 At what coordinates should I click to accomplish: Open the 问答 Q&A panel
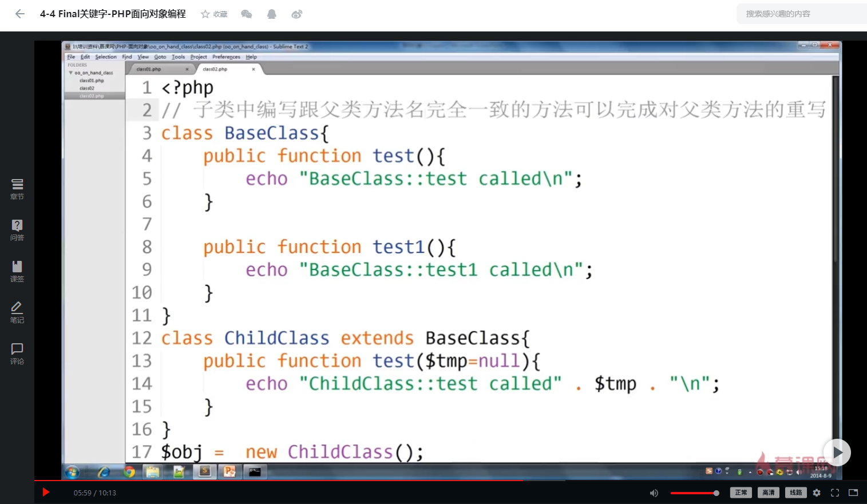pos(17,230)
